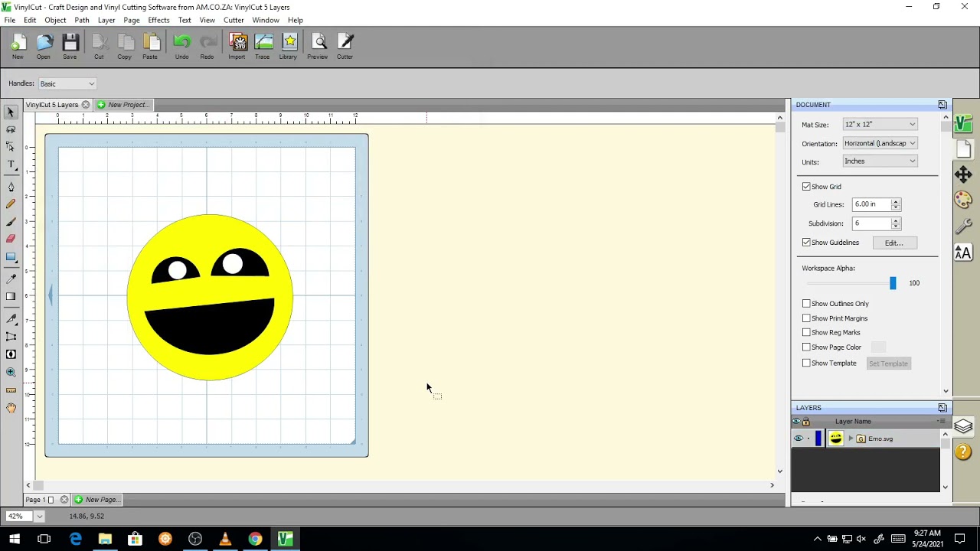The image size is (980, 551).
Task: Click the New Project... tab button
Action: click(122, 105)
